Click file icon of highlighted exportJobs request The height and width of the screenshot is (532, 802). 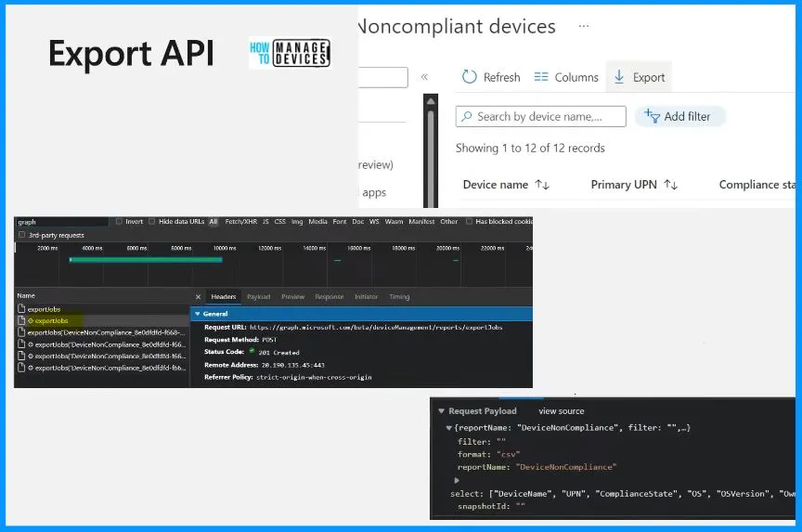(x=21, y=320)
